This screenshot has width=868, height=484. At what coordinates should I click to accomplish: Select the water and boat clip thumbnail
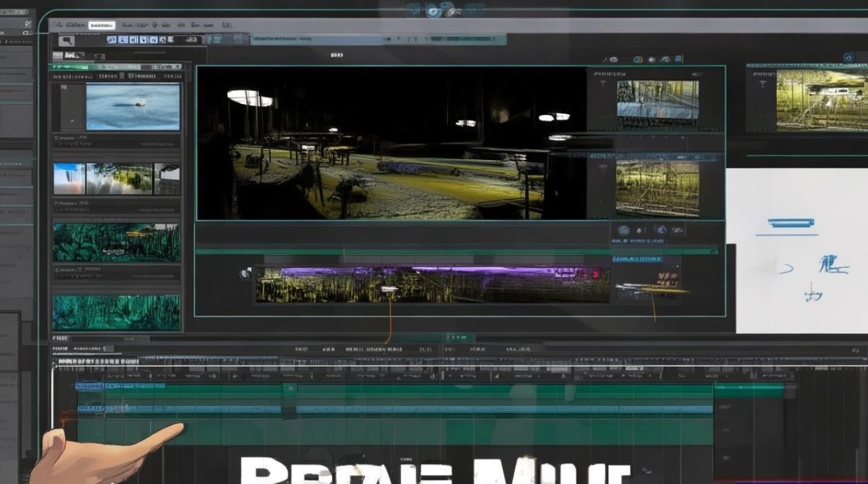point(133,106)
